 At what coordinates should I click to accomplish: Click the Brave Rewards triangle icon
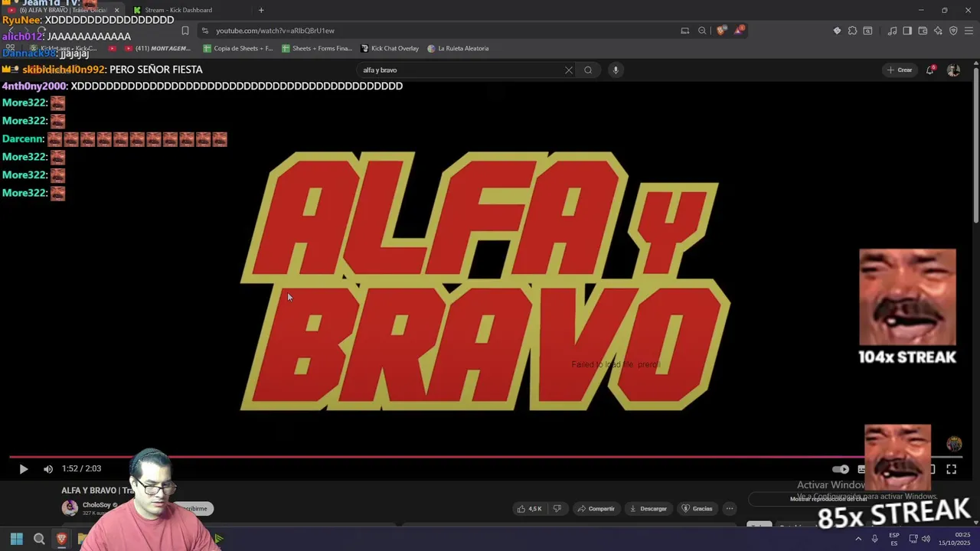click(740, 31)
